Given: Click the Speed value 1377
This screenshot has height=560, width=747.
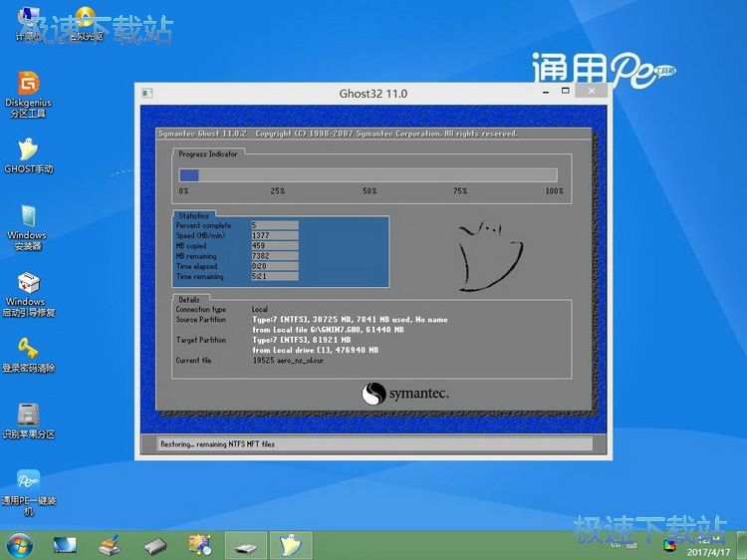Looking at the screenshot, I should pyautogui.click(x=275, y=235).
